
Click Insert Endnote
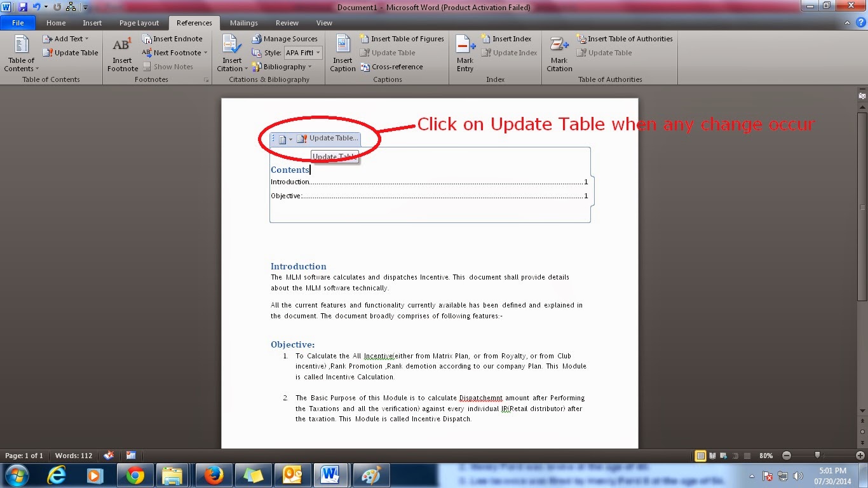click(173, 39)
